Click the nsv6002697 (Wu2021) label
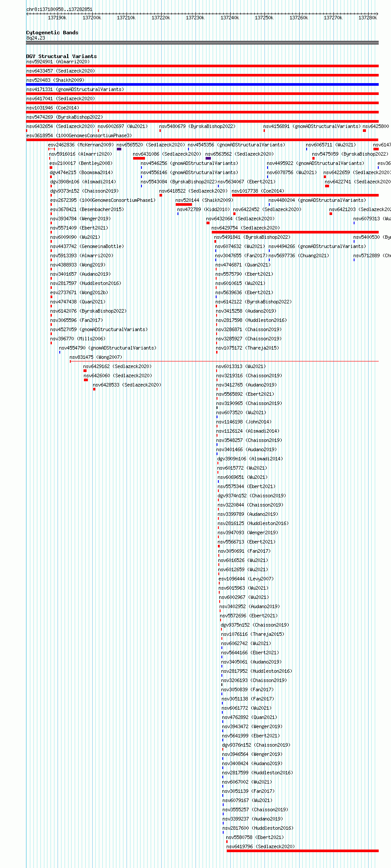The width and height of the screenshot is (391, 868). click(x=123, y=126)
